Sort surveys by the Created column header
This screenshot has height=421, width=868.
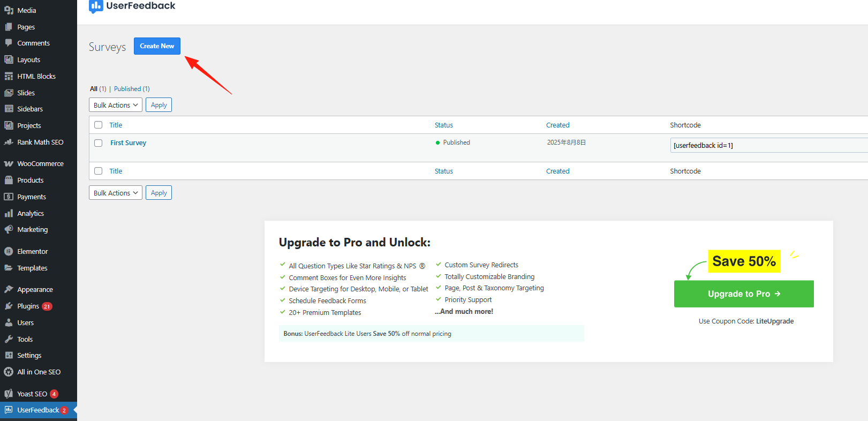coord(557,125)
